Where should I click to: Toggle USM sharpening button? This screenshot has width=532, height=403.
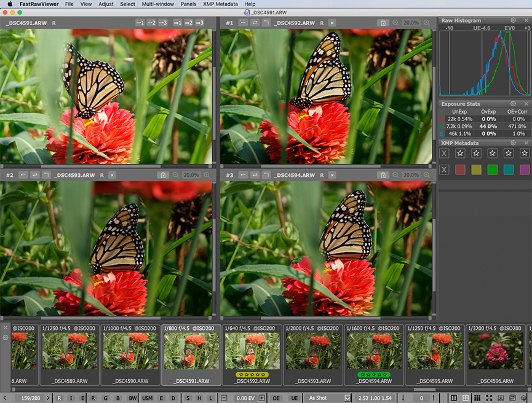click(148, 398)
